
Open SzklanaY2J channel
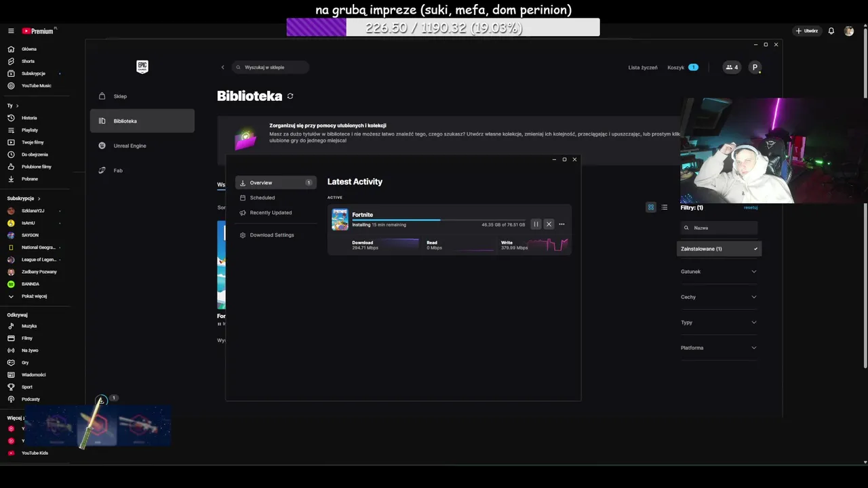coord(34,211)
